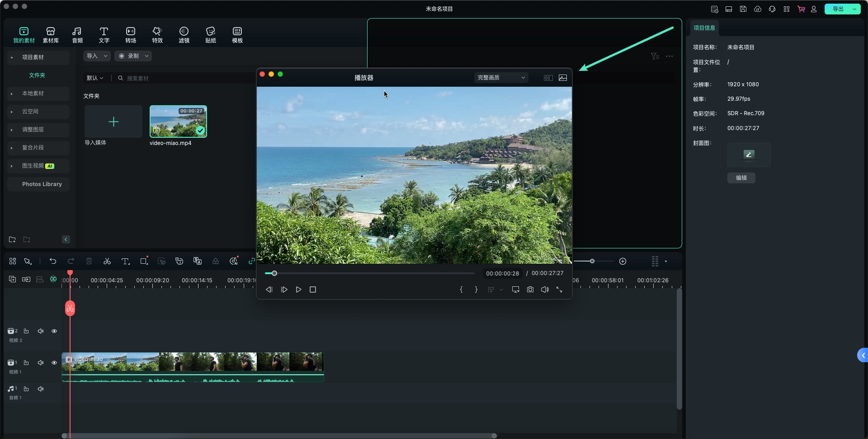Select the 项目信息 tab
Screen dimensions: 868x439
pyautogui.click(x=704, y=28)
